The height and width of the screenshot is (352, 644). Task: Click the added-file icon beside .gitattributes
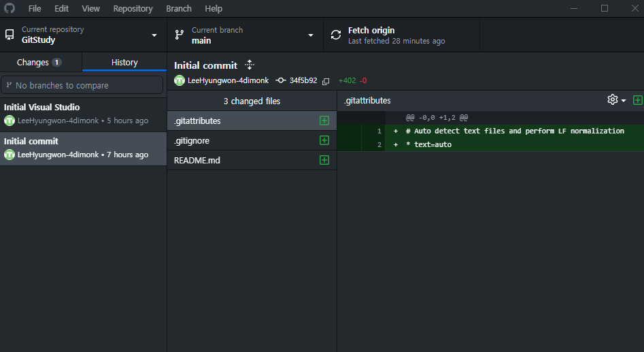point(324,121)
